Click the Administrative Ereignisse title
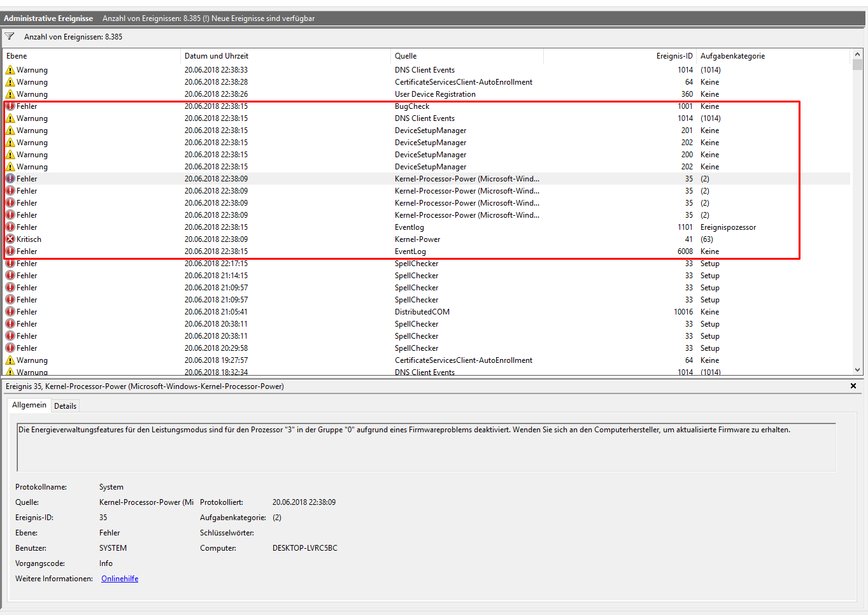868x615 pixels. 48,18
